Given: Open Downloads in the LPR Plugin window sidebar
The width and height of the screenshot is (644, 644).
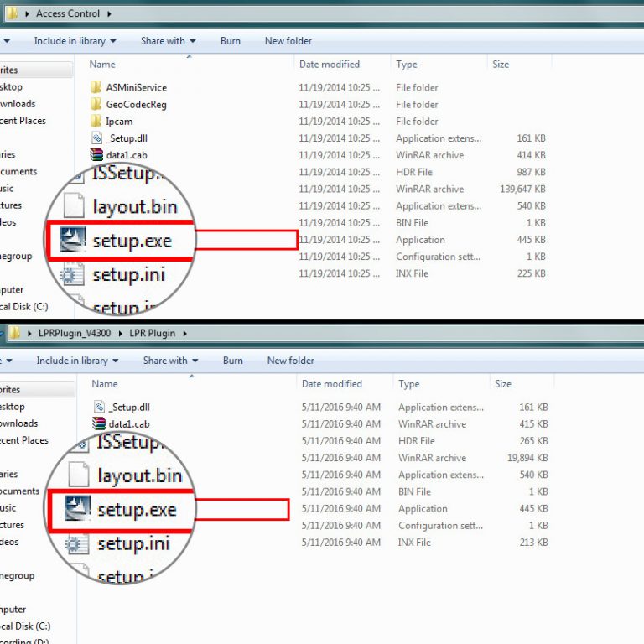Looking at the screenshot, I should tap(19, 423).
